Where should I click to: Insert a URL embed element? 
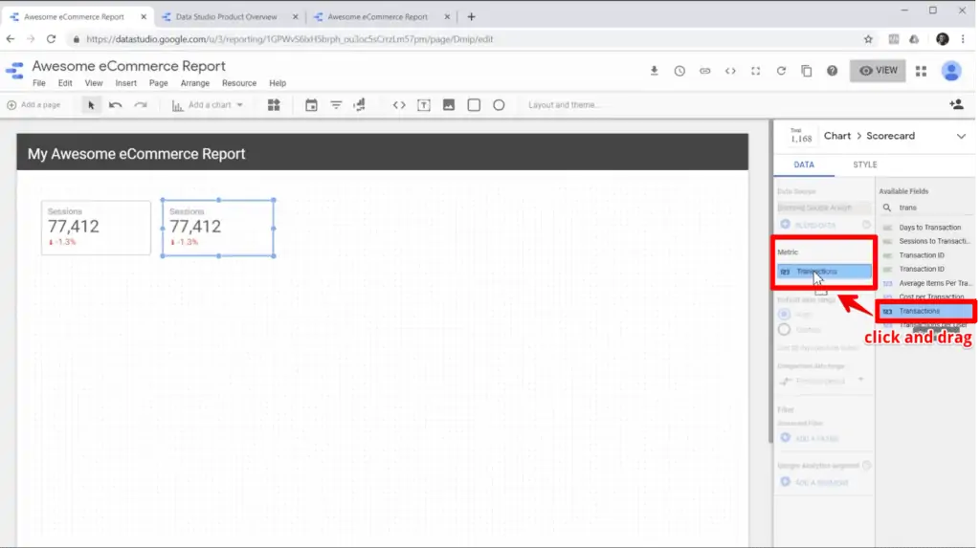point(399,105)
